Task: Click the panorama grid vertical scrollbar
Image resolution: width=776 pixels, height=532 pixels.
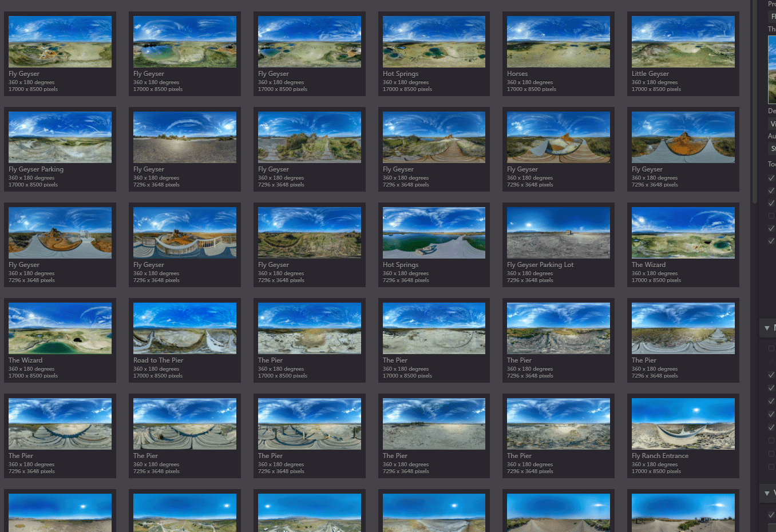Action: tap(754, 103)
